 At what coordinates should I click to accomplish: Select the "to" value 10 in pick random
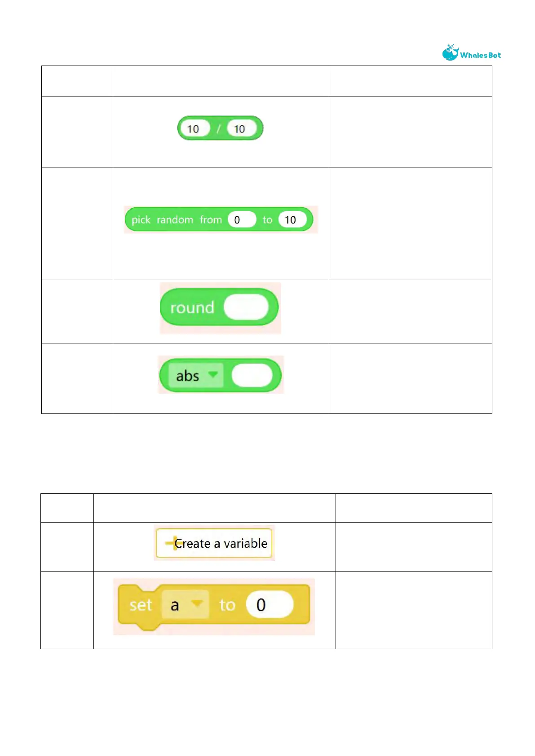(x=292, y=220)
